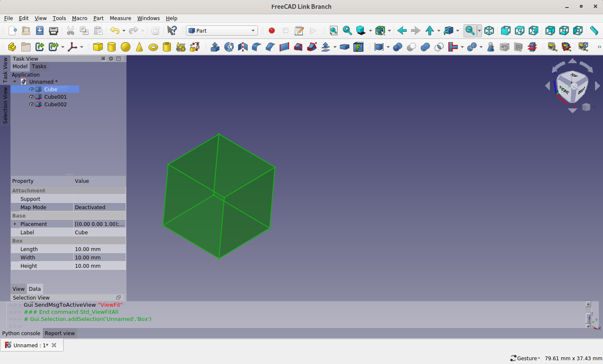603x364 pixels.
Task: Toggle visibility eye of Cube
Action: [32, 89]
